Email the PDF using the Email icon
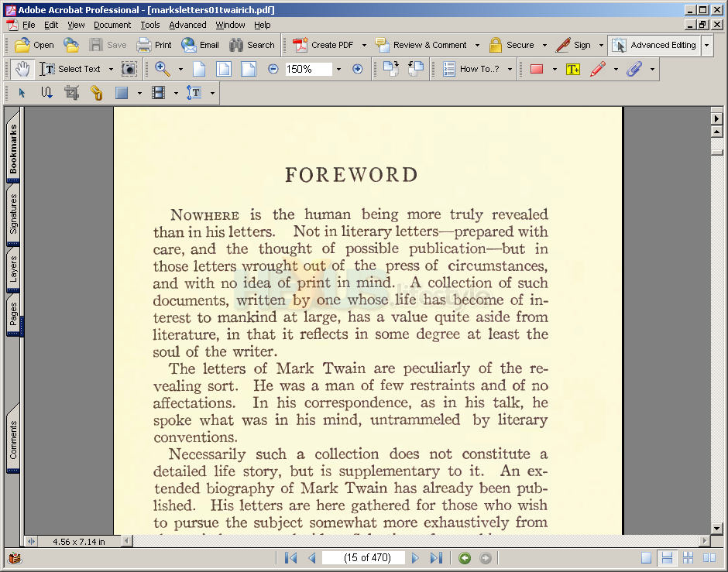 [x=200, y=45]
